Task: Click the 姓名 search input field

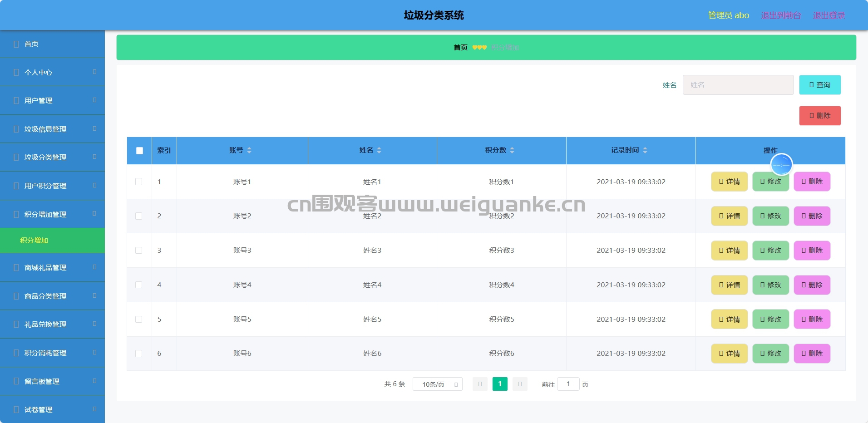Action: 738,85
